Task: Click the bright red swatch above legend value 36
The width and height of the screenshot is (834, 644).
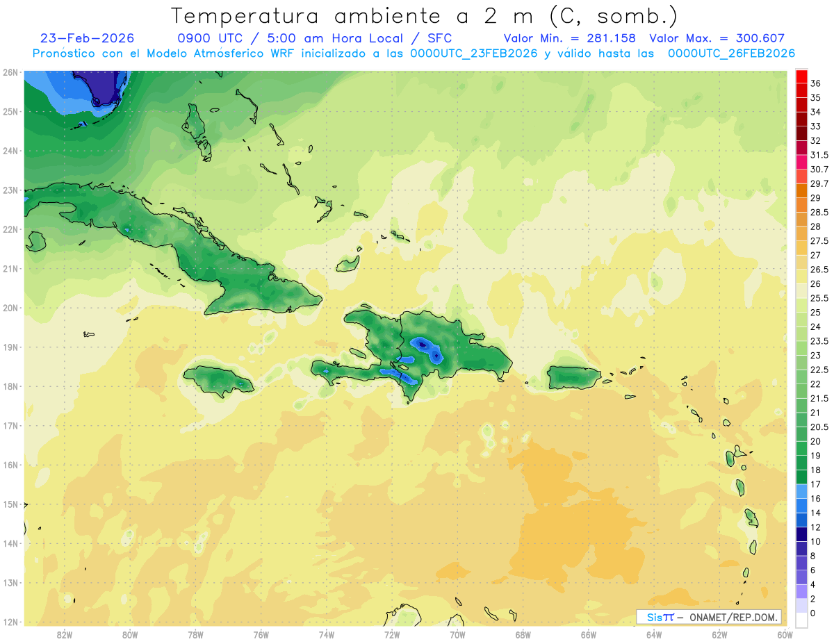Action: point(801,76)
